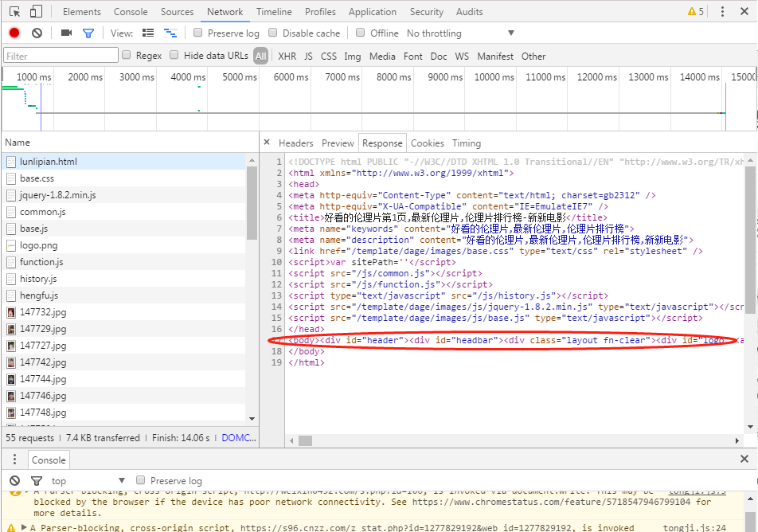Expand the Parser-blocking warning message arrow
Screen dimensions: 758x532
point(24,527)
